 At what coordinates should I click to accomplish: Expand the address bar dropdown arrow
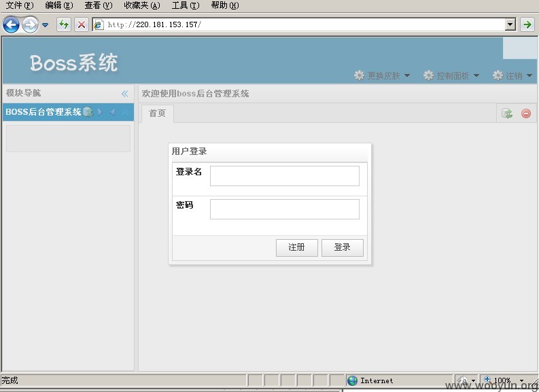pyautogui.click(x=510, y=24)
